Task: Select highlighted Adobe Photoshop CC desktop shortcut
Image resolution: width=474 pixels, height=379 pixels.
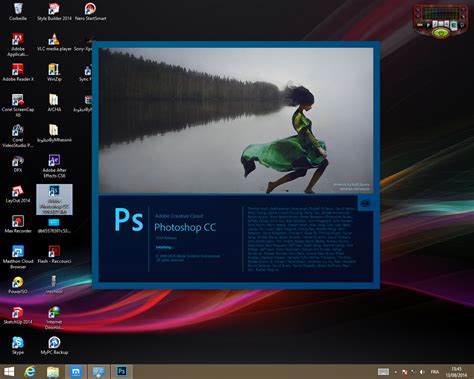Action: (x=54, y=199)
